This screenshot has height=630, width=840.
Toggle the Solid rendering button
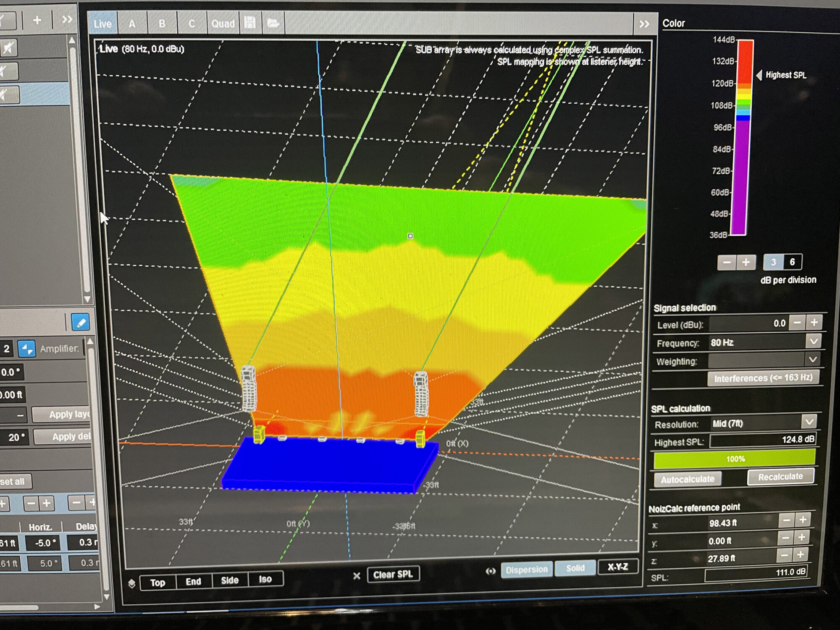point(575,568)
